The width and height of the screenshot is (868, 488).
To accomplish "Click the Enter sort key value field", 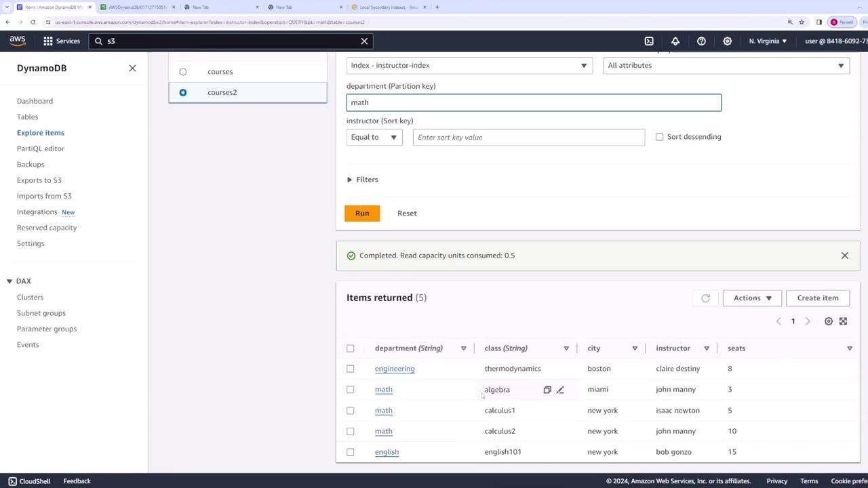I will [x=529, y=138].
